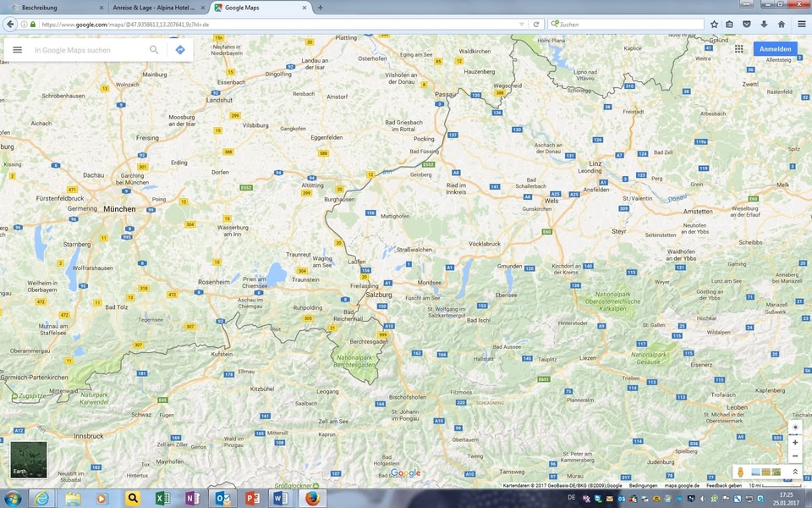Close the Anreise & Lage tab
Screen dimensions: 812x508
pos(203,8)
